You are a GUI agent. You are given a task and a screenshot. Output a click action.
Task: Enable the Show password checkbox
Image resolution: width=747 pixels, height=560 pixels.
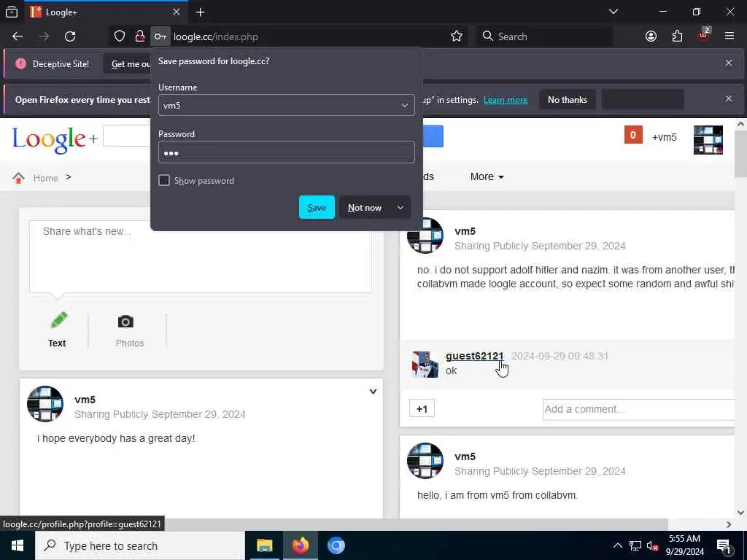[x=164, y=180]
